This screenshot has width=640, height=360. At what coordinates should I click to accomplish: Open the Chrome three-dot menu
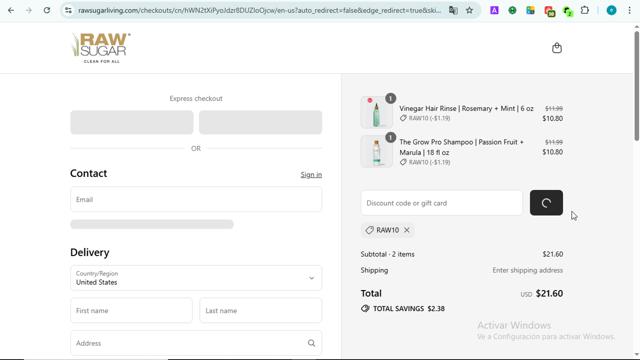pos(629,10)
